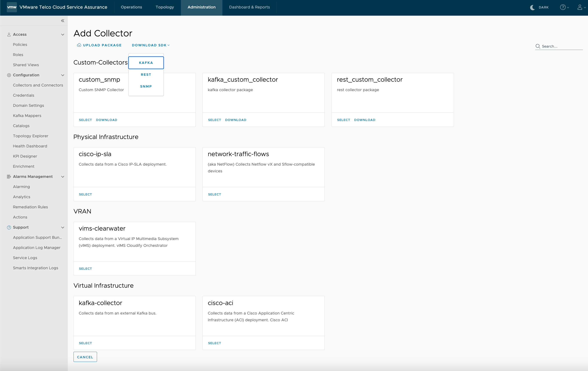Download the kafka_custom_collector package
This screenshot has height=371, width=588.
point(235,120)
